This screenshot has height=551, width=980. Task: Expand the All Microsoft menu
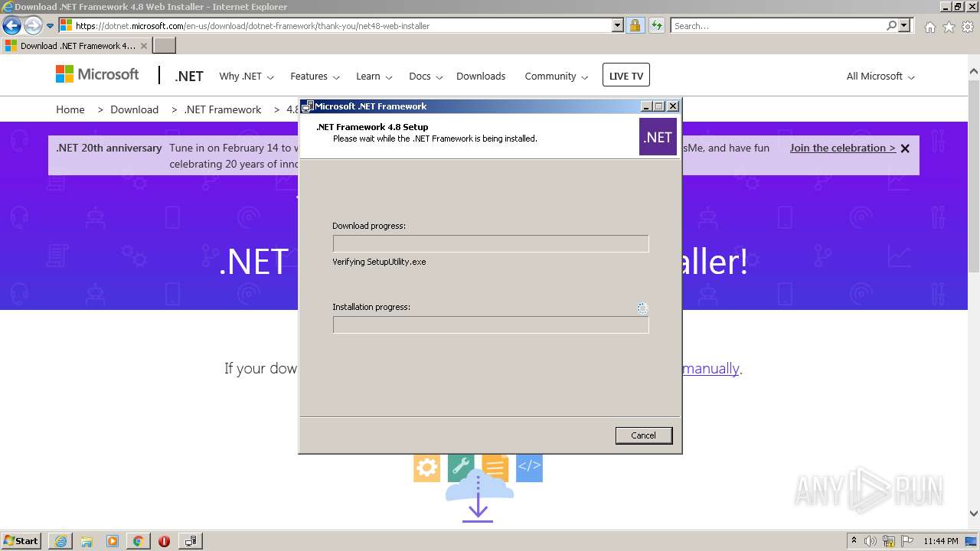pyautogui.click(x=880, y=77)
